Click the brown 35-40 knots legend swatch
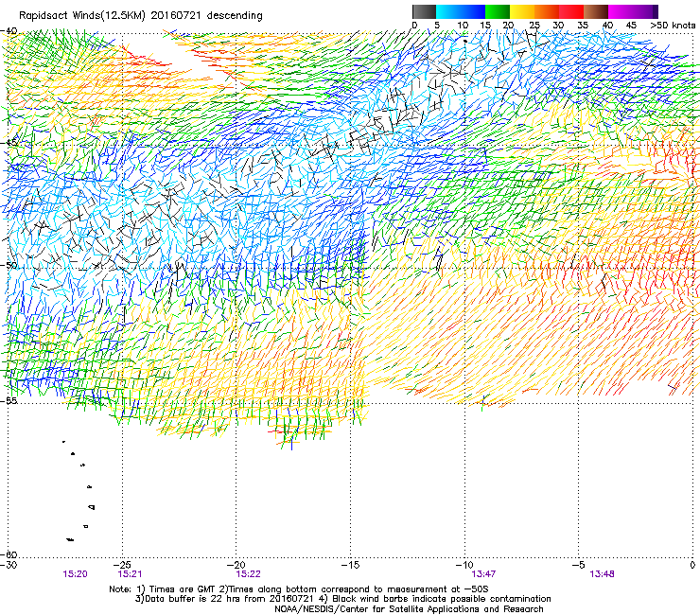The width and height of the screenshot is (700, 615). point(596,11)
